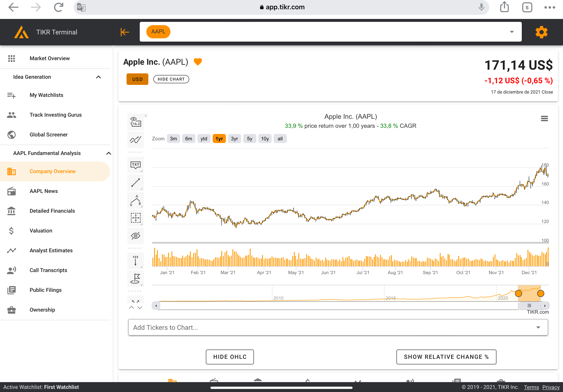This screenshot has width=563, height=392.
Task: Click SHOW RELATIVE CHANGE % button
Action: pyautogui.click(x=446, y=357)
